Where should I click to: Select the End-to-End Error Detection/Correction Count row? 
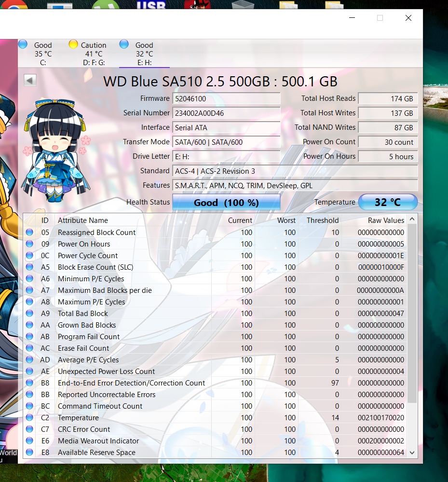coord(216,383)
